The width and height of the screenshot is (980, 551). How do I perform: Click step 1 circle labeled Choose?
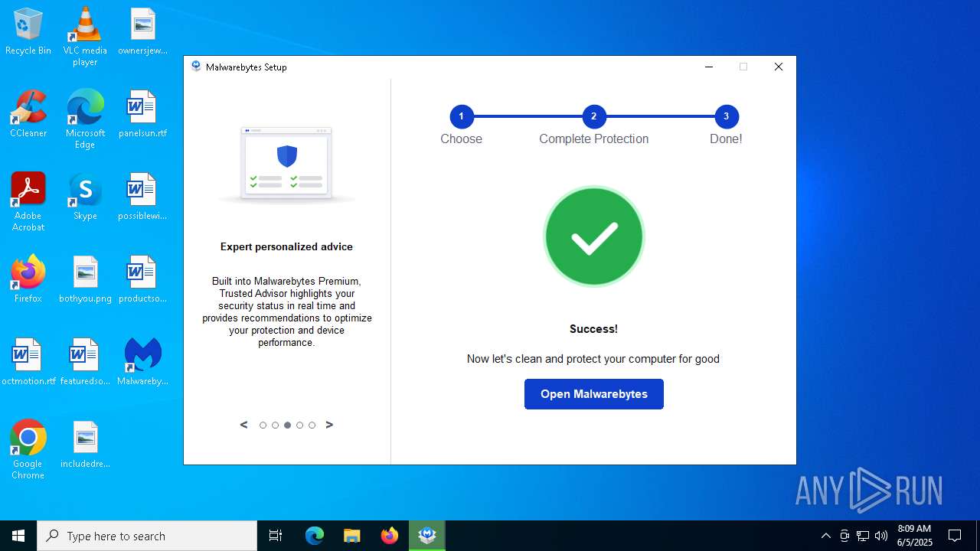click(x=461, y=116)
